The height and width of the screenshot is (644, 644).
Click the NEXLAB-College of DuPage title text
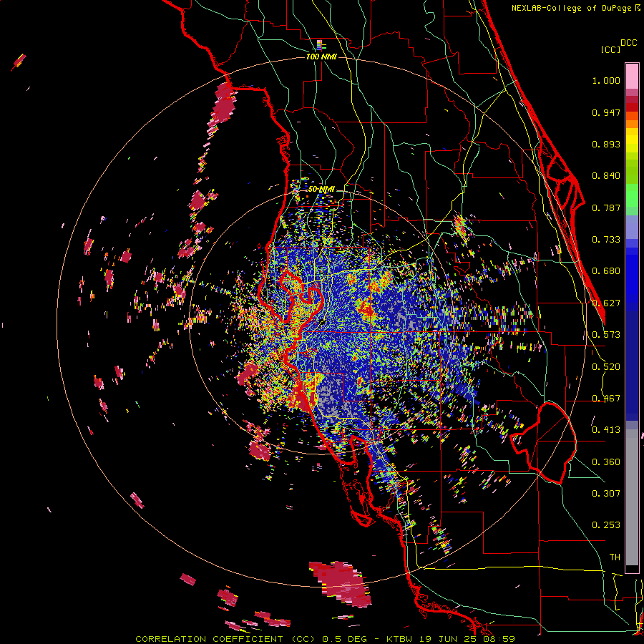point(573,8)
